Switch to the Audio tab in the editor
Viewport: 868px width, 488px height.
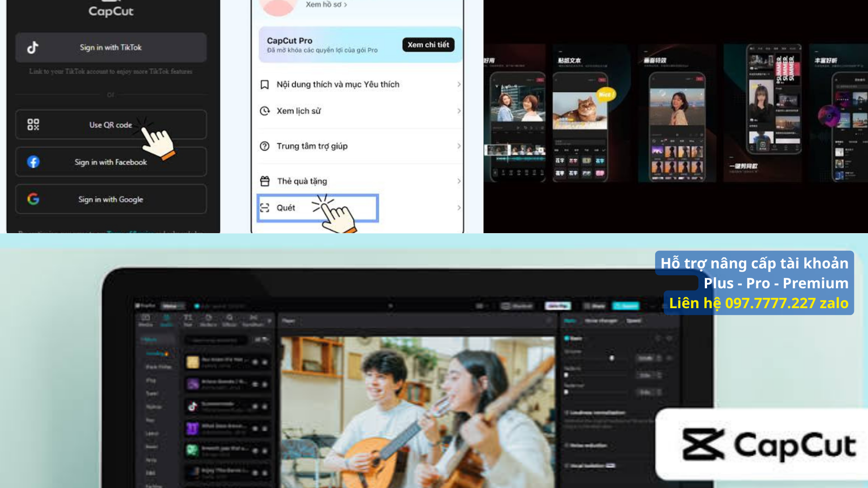point(167,320)
